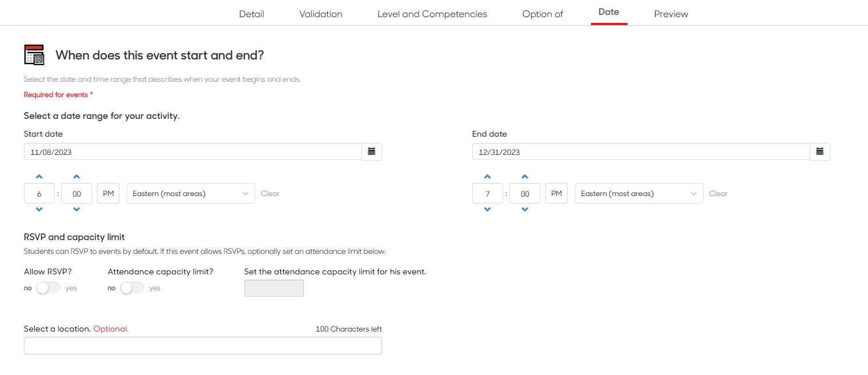The width and height of the screenshot is (868, 375).
Task: Decrease the start time hour
Action: pos(39,210)
